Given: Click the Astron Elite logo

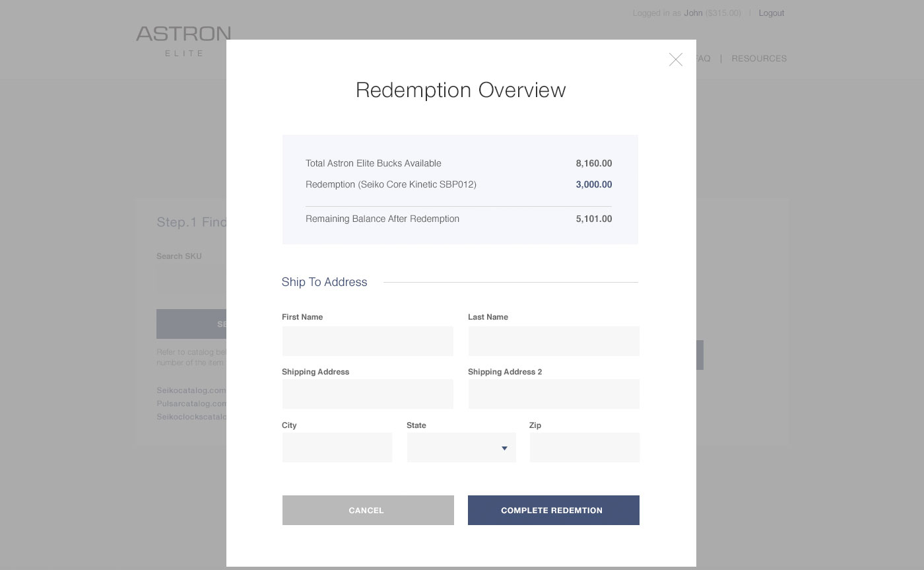Looking at the screenshot, I should point(183,41).
